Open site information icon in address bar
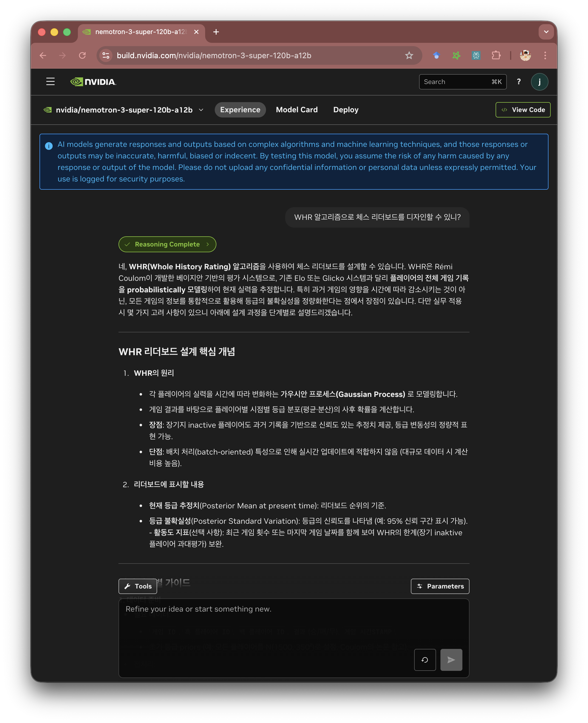588x723 pixels. [x=106, y=56]
